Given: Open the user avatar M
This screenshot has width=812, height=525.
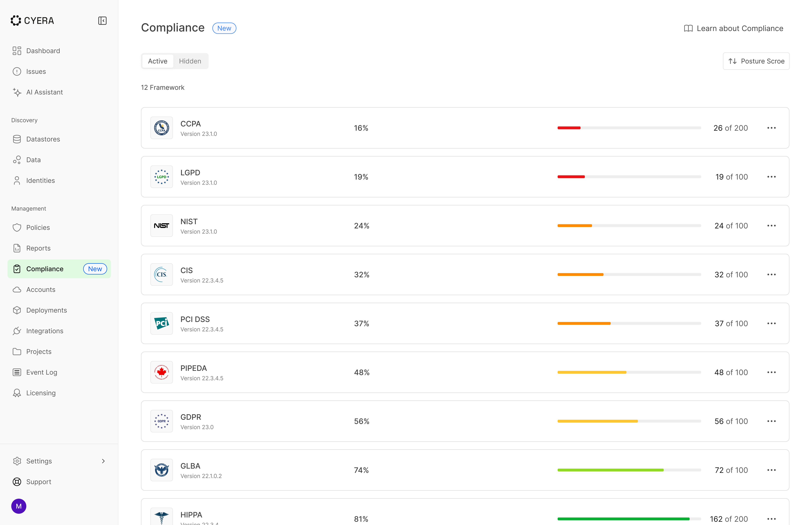Looking at the screenshot, I should (19, 506).
